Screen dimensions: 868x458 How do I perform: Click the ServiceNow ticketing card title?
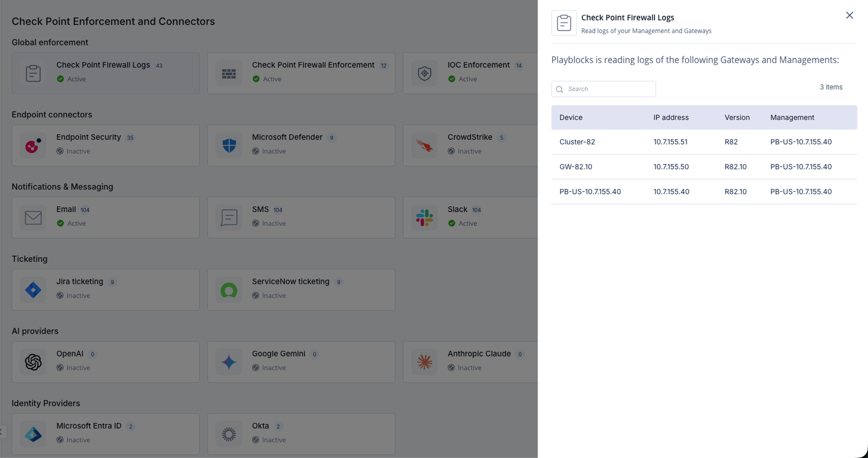(290, 281)
